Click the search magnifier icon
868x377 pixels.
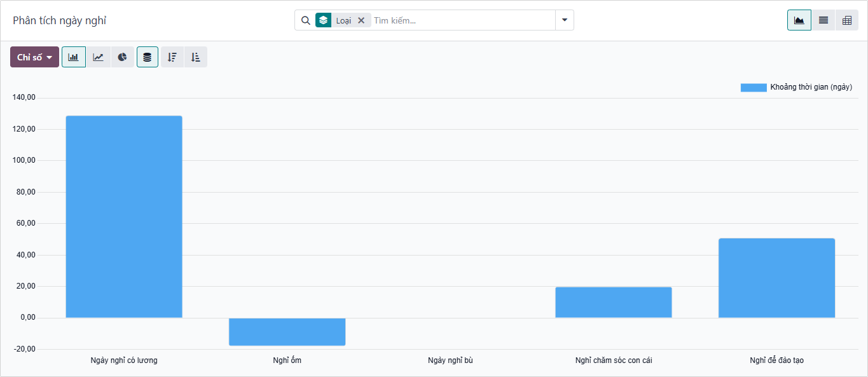point(305,20)
